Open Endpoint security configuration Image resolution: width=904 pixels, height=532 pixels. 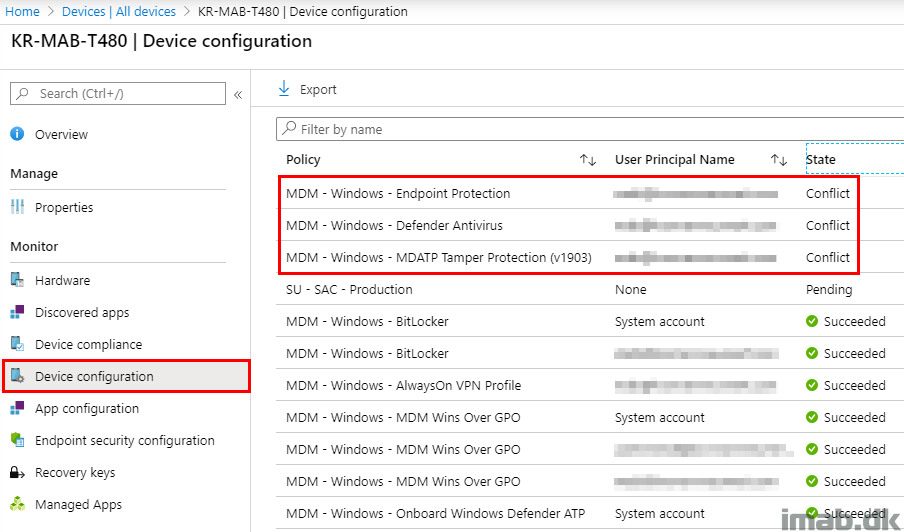pos(126,440)
